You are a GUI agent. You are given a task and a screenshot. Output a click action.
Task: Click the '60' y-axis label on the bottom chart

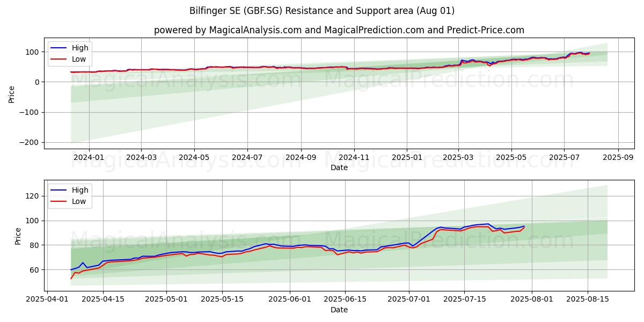tap(35, 270)
